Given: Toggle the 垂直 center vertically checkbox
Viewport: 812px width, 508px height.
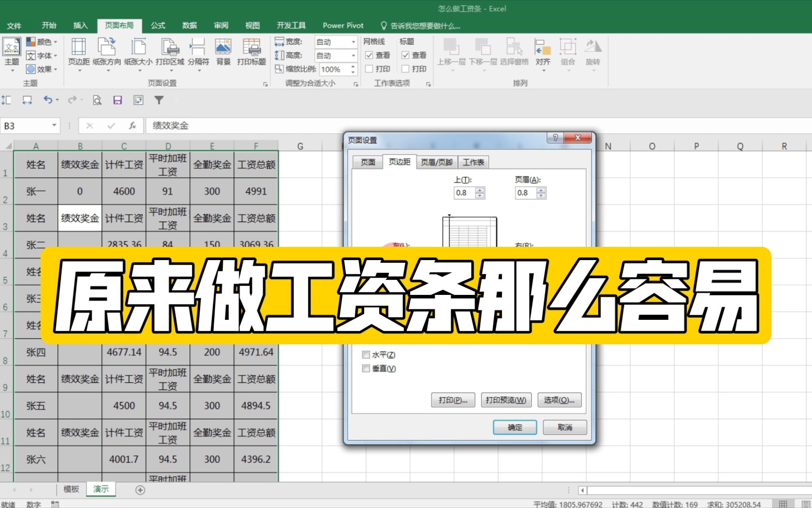Looking at the screenshot, I should point(366,368).
